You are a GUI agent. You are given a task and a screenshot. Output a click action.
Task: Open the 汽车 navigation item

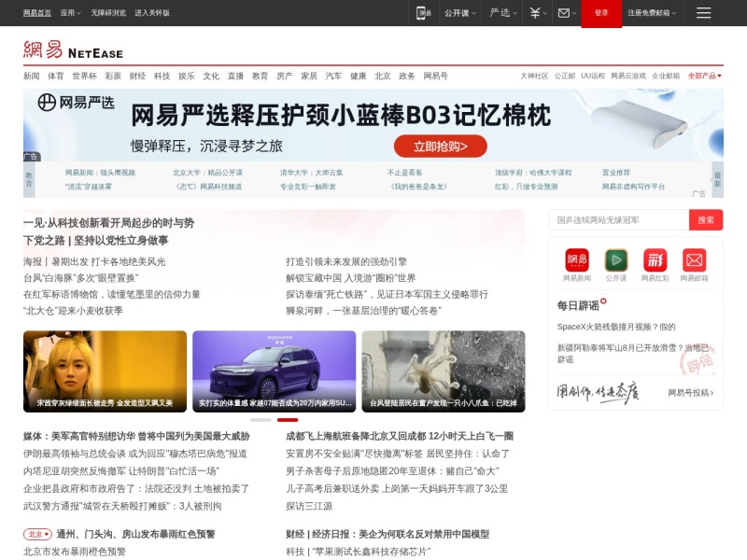coord(333,76)
